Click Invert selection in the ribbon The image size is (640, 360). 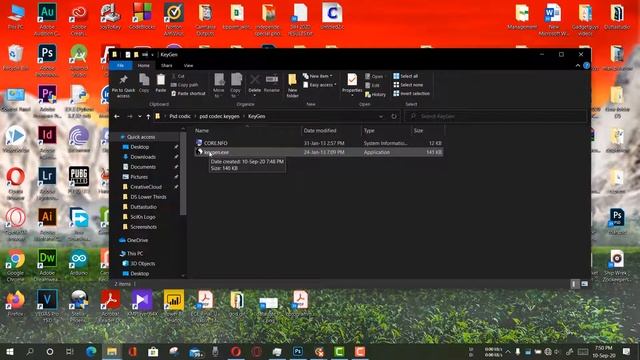coord(411,93)
